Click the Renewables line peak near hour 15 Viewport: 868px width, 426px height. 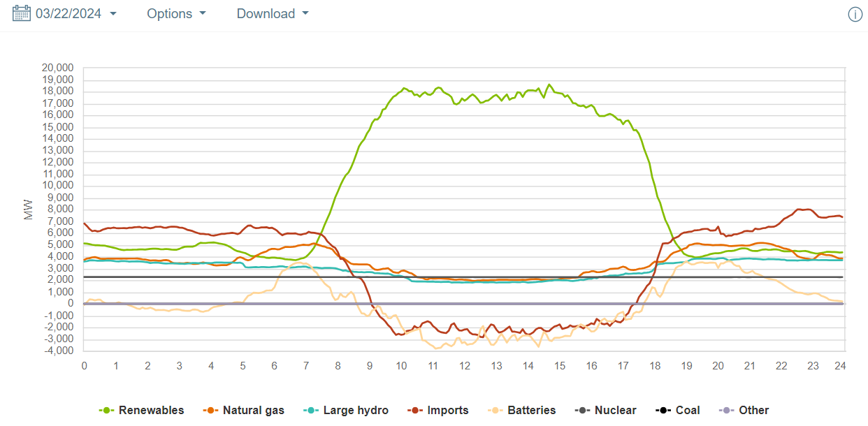(x=549, y=85)
